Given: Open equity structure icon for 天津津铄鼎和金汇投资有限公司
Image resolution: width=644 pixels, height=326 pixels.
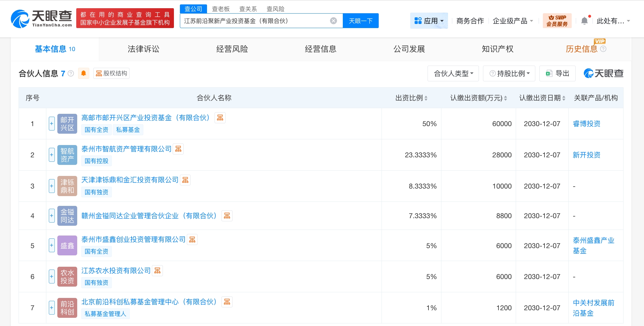Looking at the screenshot, I should click(185, 180).
